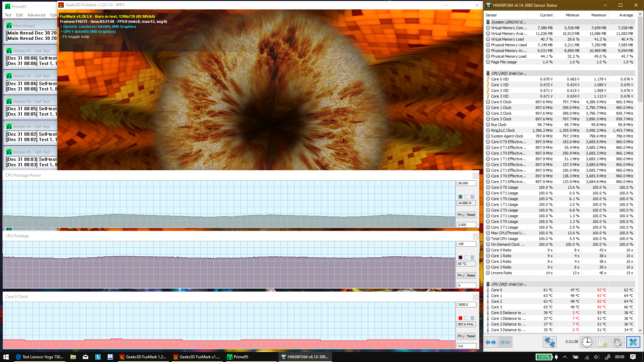
Task: Open Prime95 from the taskbar
Action: click(x=237, y=357)
